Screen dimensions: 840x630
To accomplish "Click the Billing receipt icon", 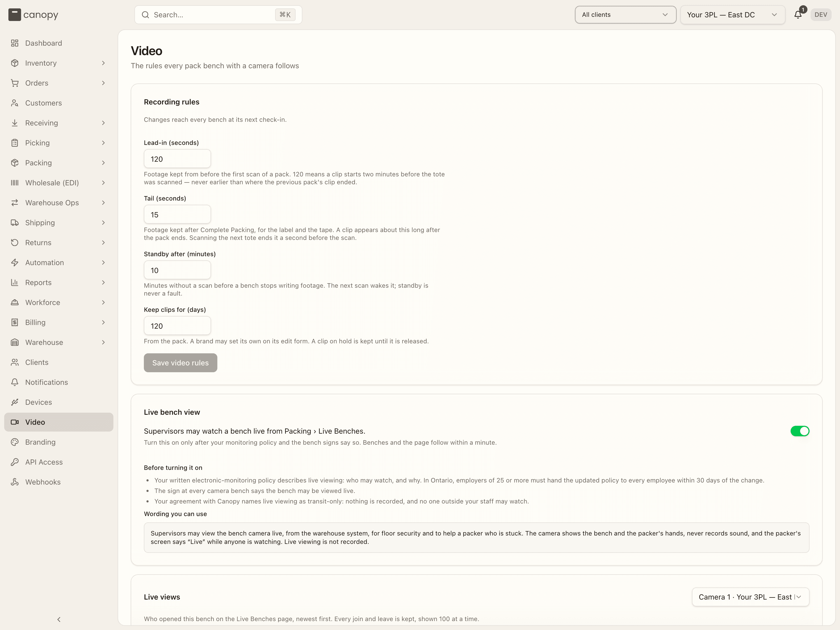I will tap(15, 322).
